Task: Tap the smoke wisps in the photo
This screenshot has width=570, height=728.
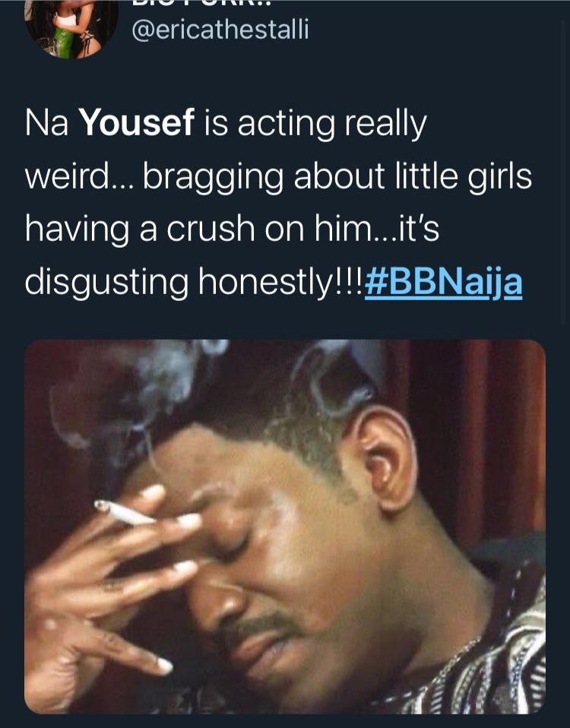Action: click(163, 380)
